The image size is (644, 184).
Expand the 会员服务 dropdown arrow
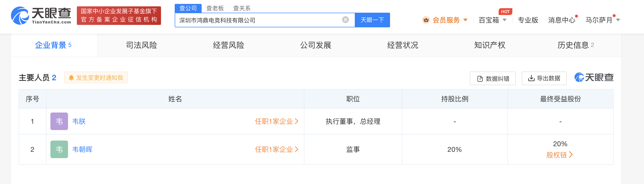(x=465, y=20)
